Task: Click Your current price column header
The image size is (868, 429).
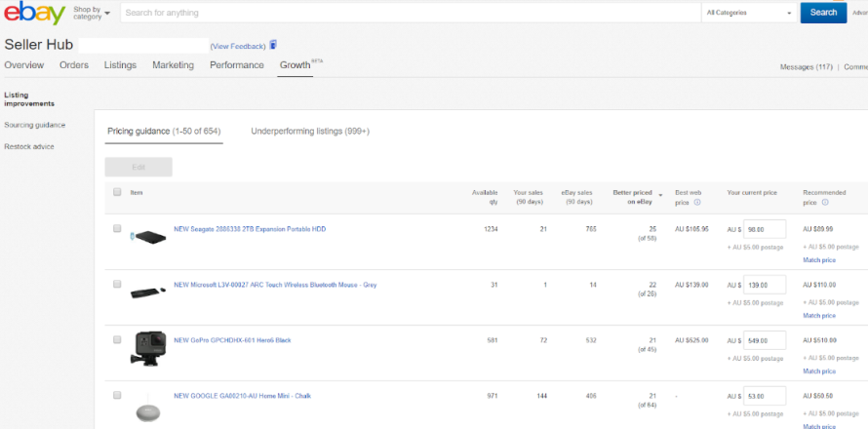Action: pyautogui.click(x=752, y=193)
